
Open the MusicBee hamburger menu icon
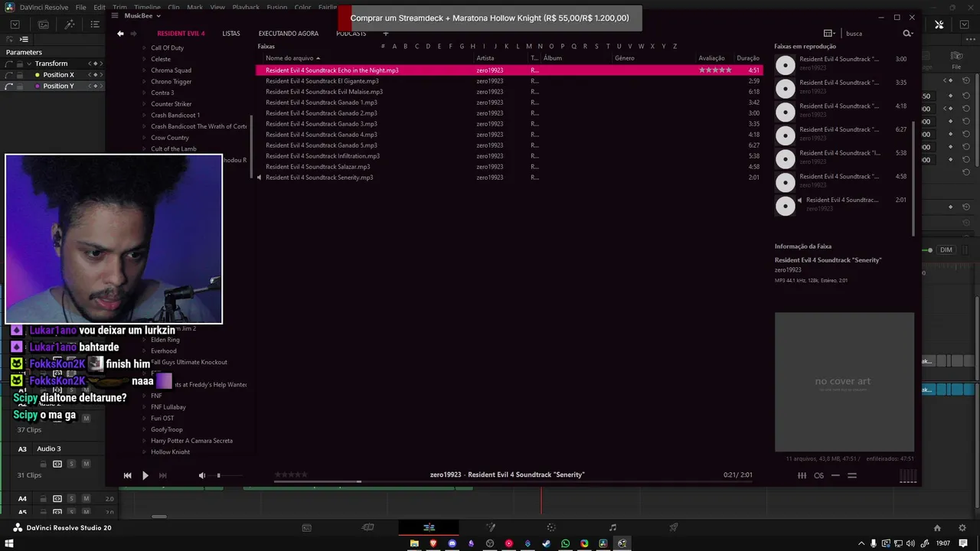(115, 15)
